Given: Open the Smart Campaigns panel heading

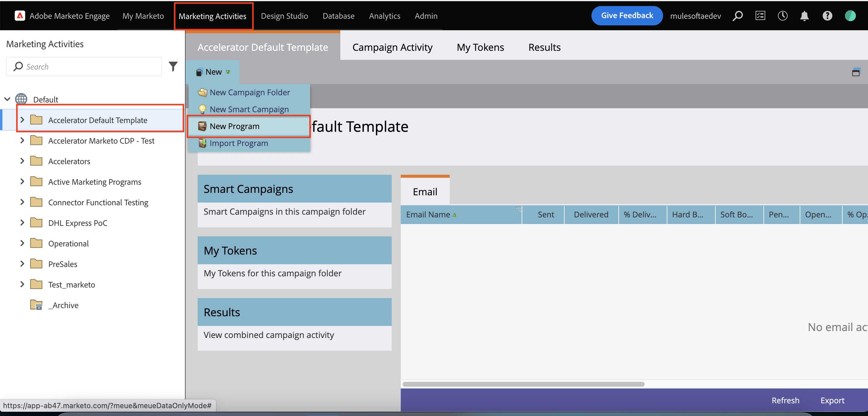Looking at the screenshot, I should 294,189.
